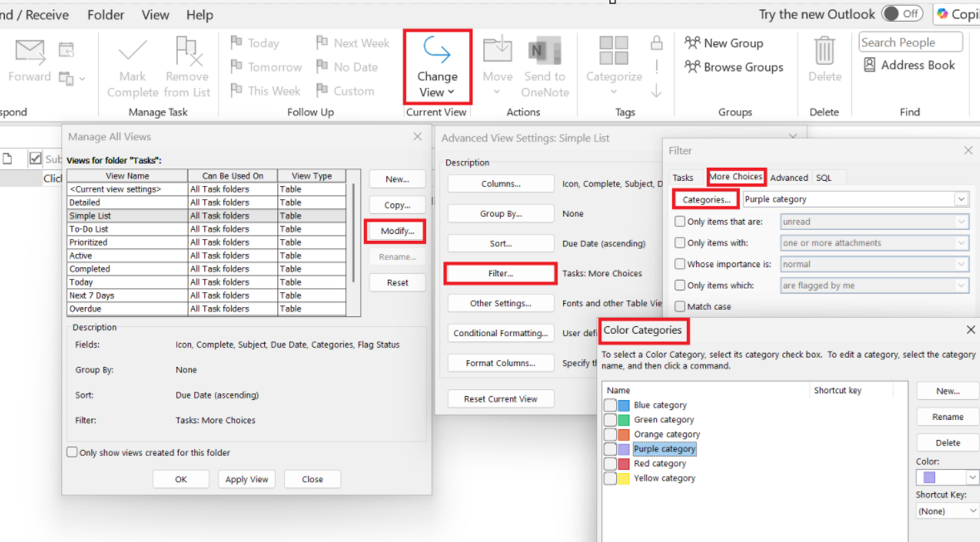Viewport: 980px width, 542px height.
Task: Open the Address Book
Action: [909, 65]
